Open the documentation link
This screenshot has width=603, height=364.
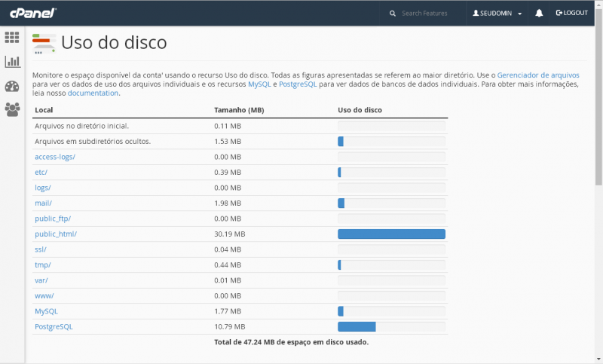[93, 93]
